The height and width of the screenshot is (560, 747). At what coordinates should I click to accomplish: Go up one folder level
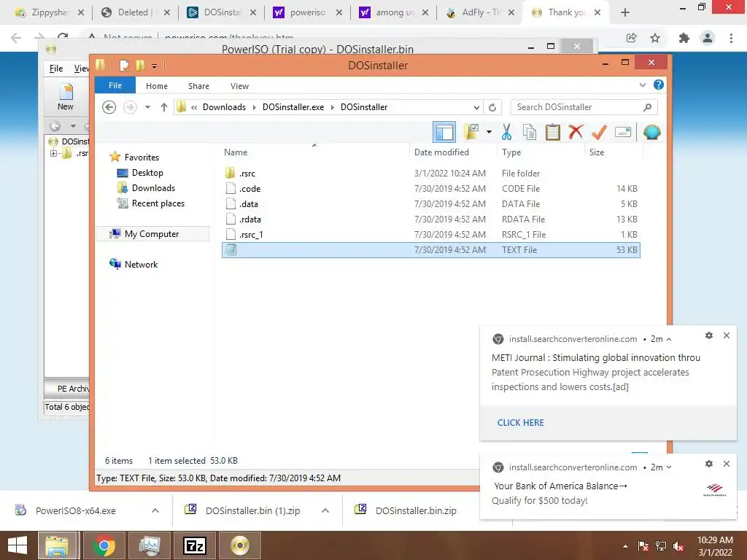(164, 107)
